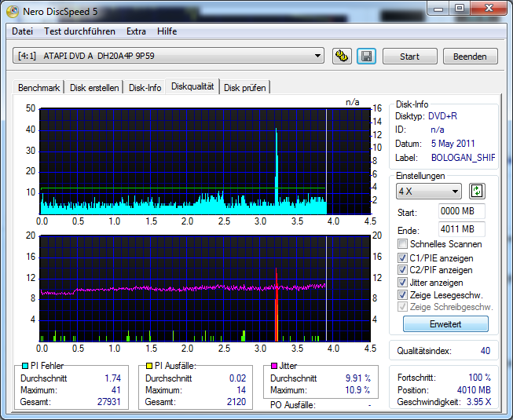This screenshot has width=513, height=420.
Task: Click the yellow PI Ausfälle color swatch
Action: 149,366
